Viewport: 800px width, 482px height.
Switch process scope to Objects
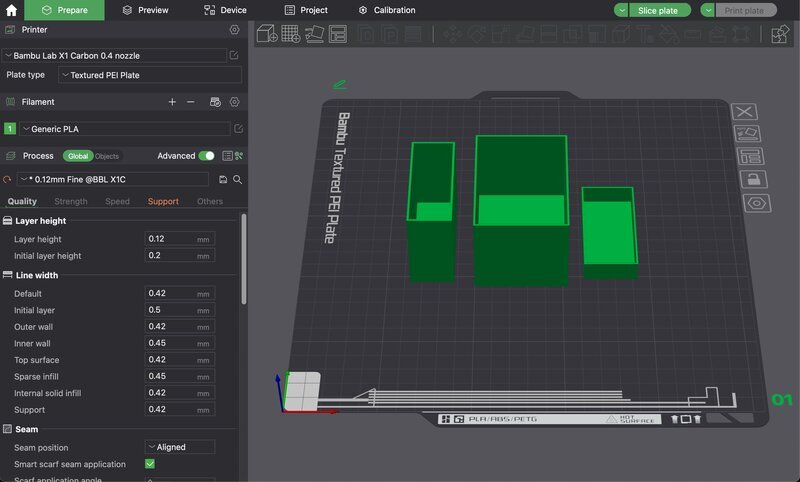[x=107, y=156]
